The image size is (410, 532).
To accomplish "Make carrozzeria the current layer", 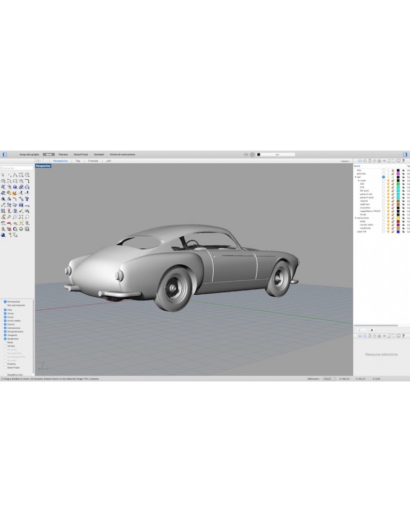I will coord(383,218).
